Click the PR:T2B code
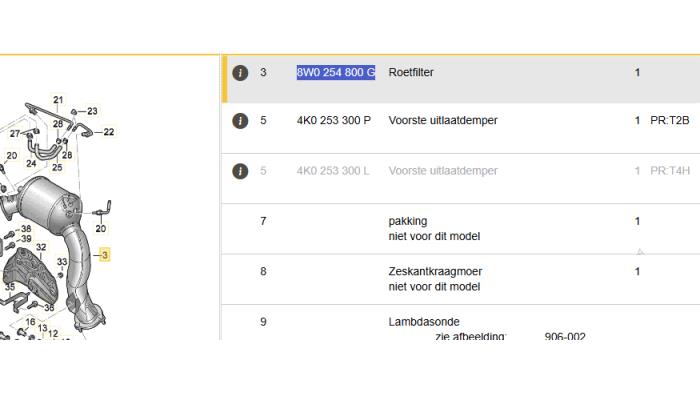 [x=670, y=120]
